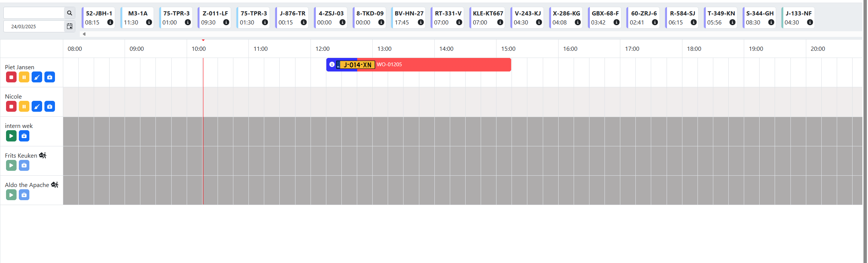Open info for the J-133-NF card

pyautogui.click(x=810, y=22)
